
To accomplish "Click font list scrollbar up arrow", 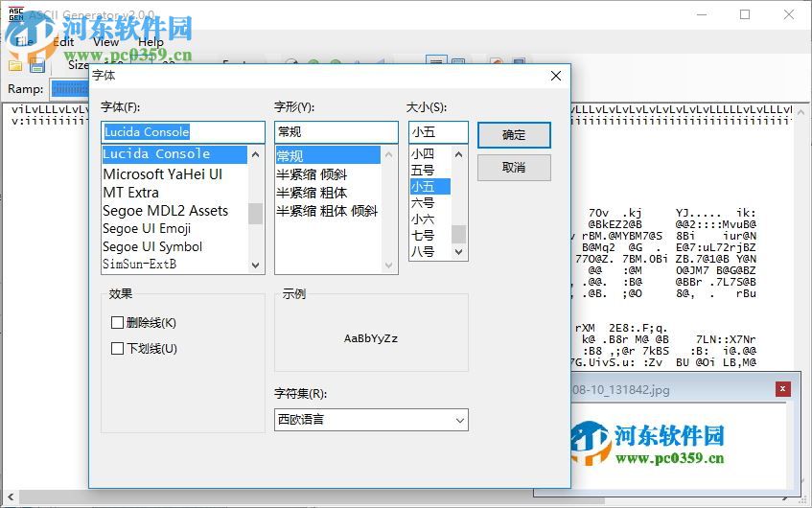I will point(255,154).
